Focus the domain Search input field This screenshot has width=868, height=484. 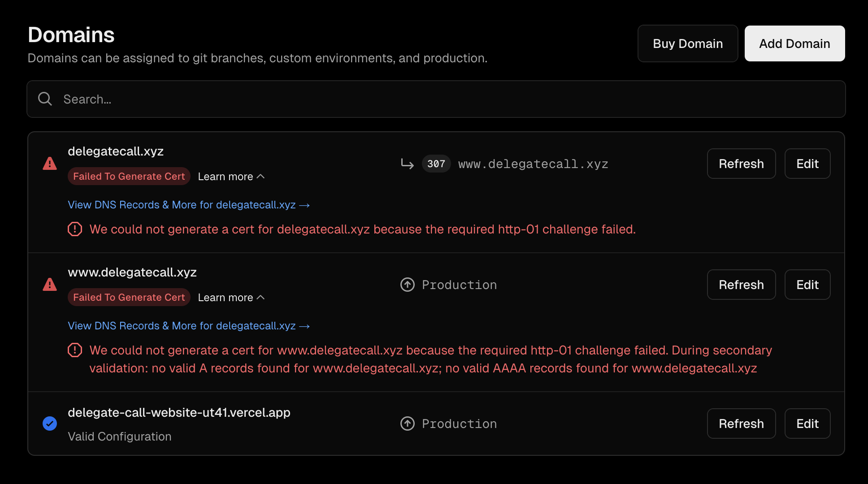[444, 99]
